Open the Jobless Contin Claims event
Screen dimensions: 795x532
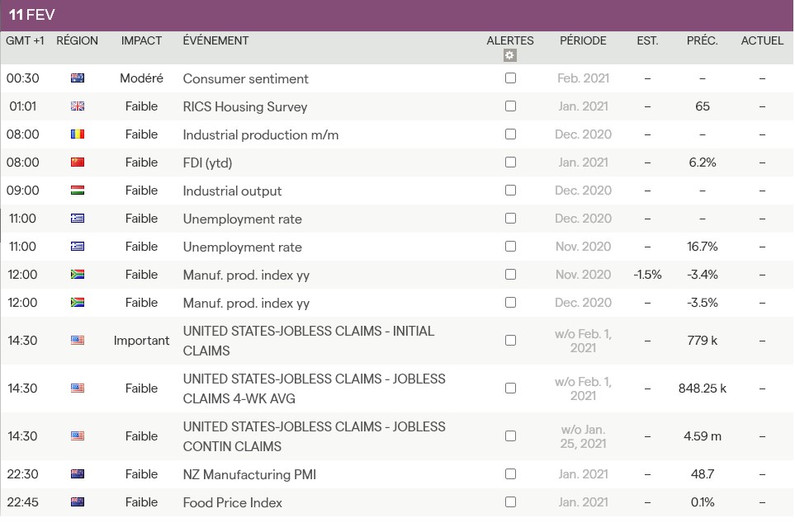click(315, 436)
